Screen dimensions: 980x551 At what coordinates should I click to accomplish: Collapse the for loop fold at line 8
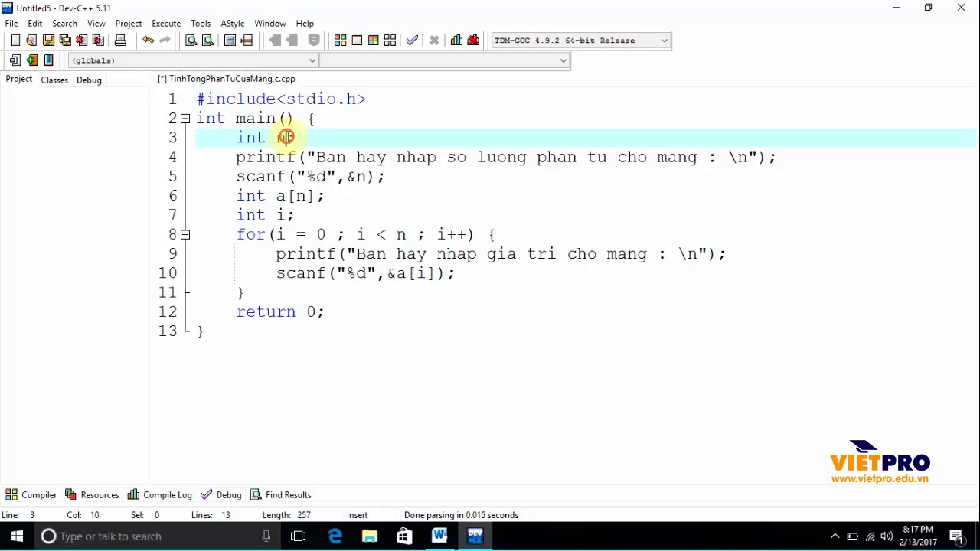pos(185,235)
